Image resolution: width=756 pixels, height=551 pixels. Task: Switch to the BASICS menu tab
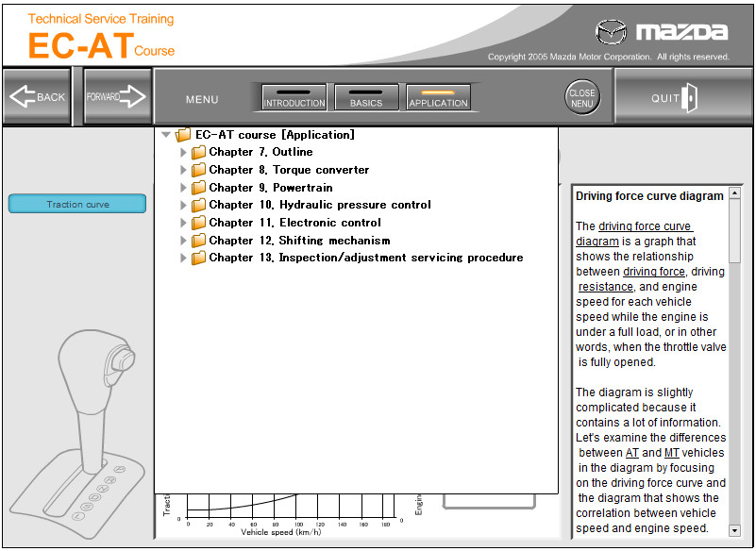pyautogui.click(x=366, y=97)
